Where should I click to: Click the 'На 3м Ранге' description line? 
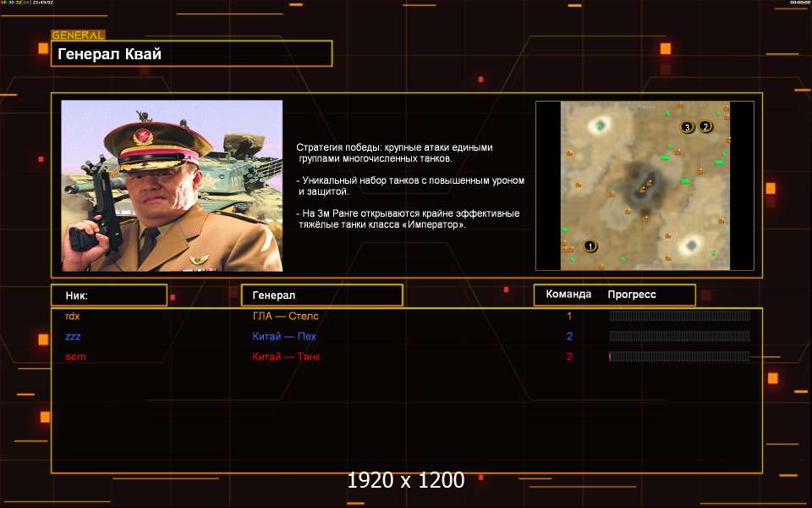click(408, 218)
